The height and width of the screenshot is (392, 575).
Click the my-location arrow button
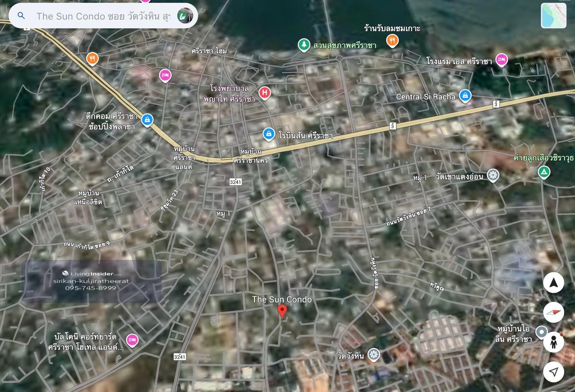(x=553, y=371)
